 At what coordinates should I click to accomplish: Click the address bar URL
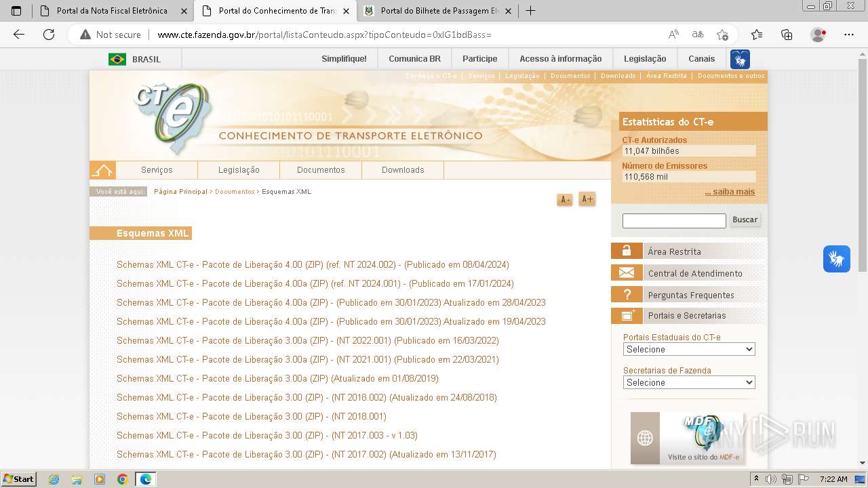pyautogui.click(x=324, y=35)
